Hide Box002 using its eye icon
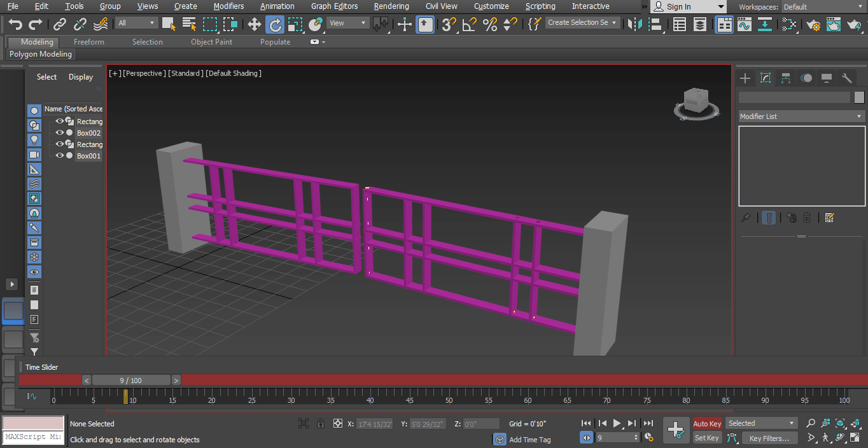This screenshot has height=448, width=868. point(59,132)
